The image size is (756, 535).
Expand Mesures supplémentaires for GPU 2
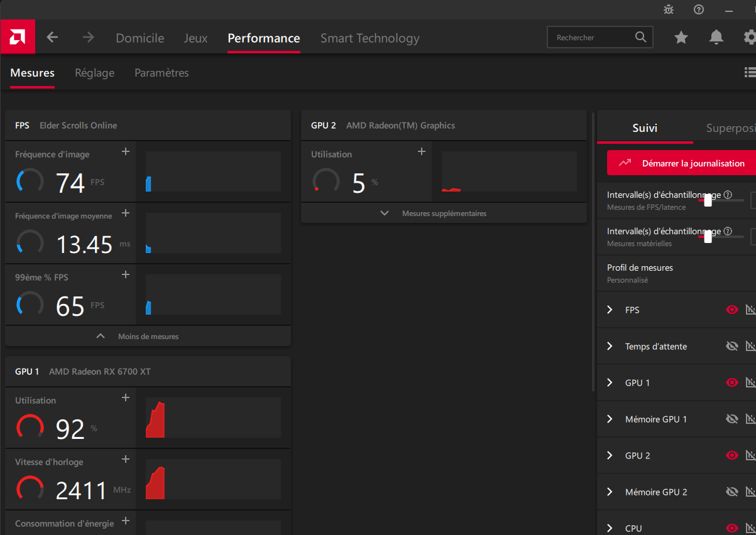pos(444,213)
